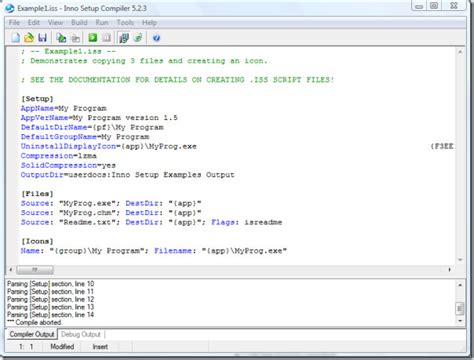Click the "Parsing [Setup] section, line 10" output
This screenshot has height=360, width=474.
(51, 284)
